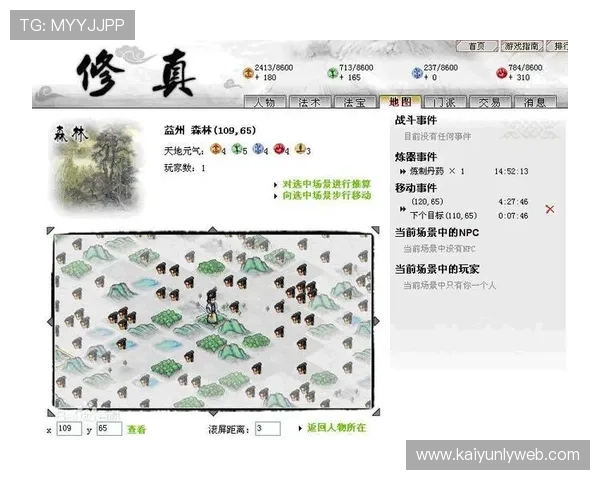
Task: Click the y coordinate input field
Action: 109,429
